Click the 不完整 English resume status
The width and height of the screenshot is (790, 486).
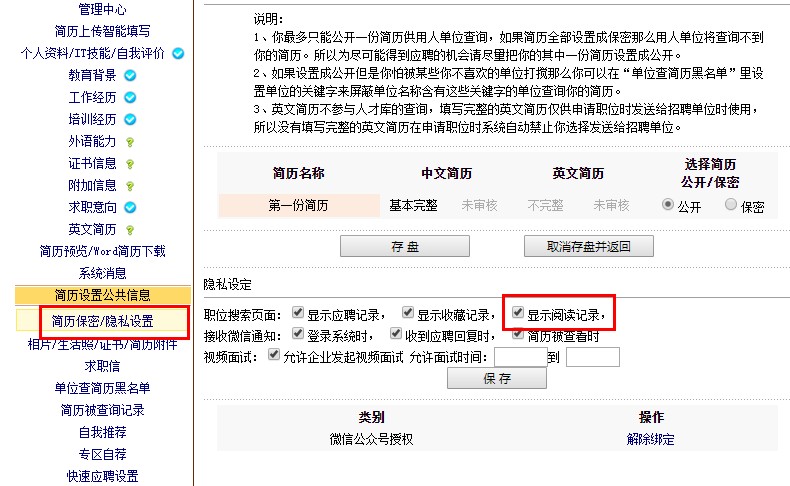(545, 205)
